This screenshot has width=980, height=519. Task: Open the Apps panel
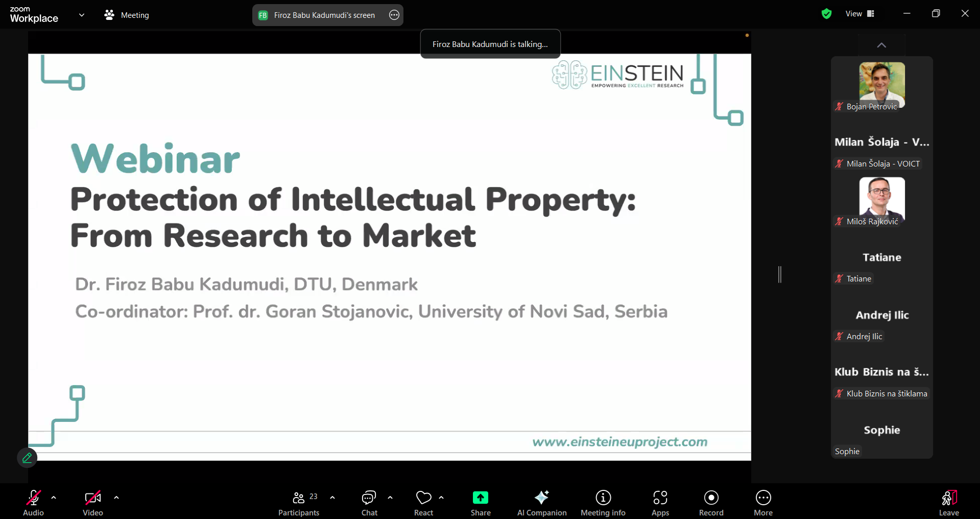660,503
